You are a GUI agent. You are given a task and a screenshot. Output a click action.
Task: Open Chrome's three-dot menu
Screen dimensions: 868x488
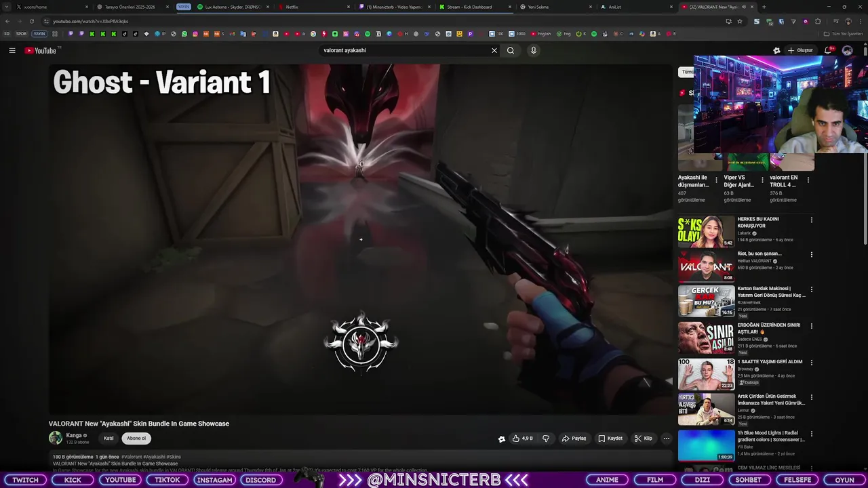pyautogui.click(x=861, y=21)
